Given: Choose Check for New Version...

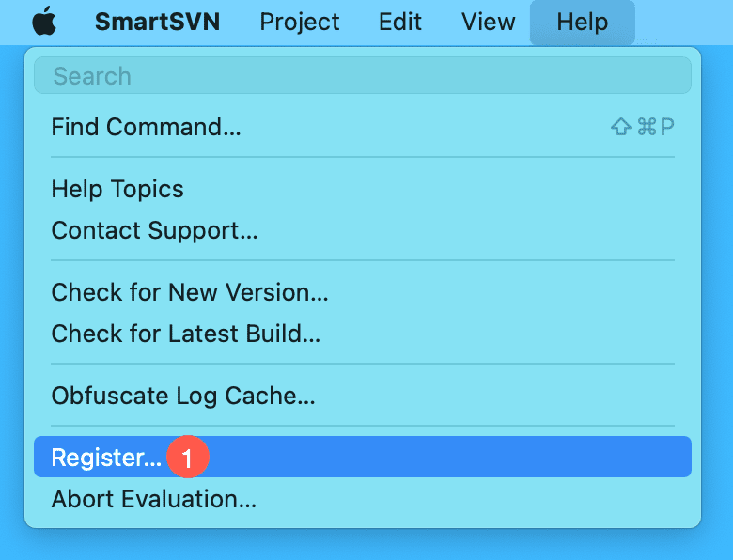Looking at the screenshot, I should point(190,292).
